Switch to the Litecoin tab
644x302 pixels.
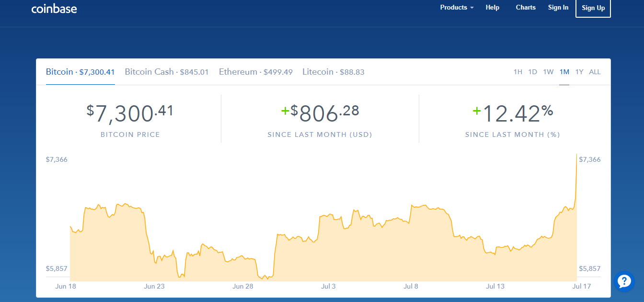(333, 72)
